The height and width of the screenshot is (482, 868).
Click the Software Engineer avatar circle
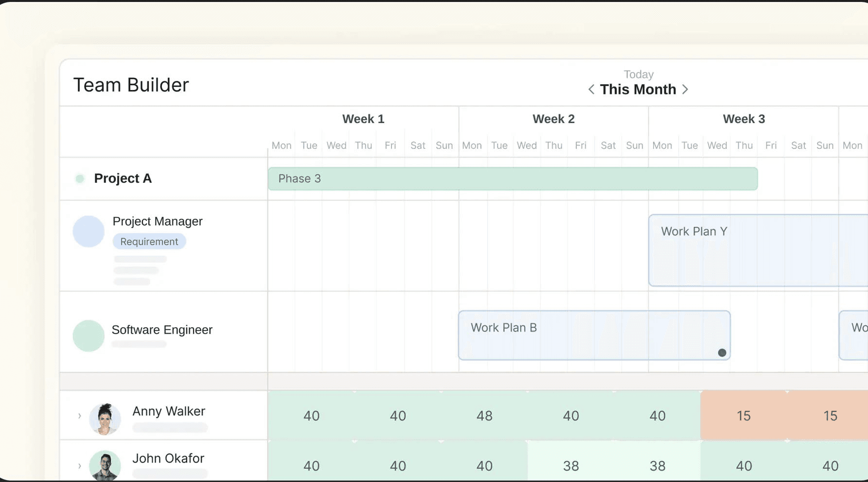click(89, 336)
